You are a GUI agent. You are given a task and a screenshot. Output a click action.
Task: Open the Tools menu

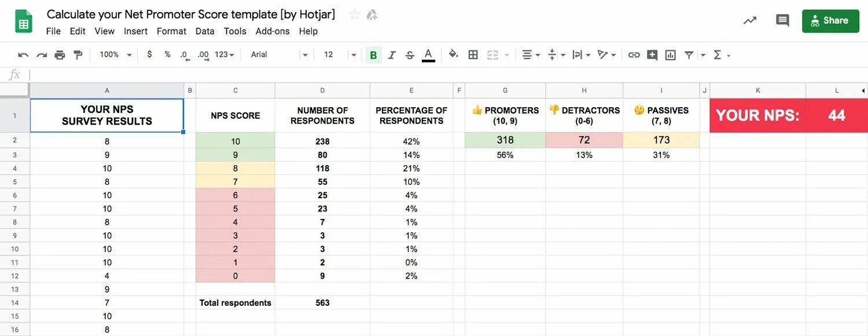[x=235, y=31]
